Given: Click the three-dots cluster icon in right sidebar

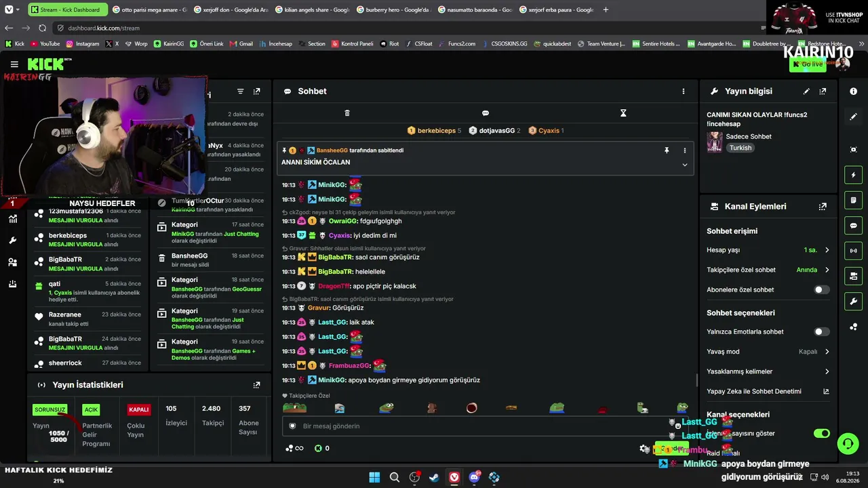Looking at the screenshot, I should click(x=853, y=327).
